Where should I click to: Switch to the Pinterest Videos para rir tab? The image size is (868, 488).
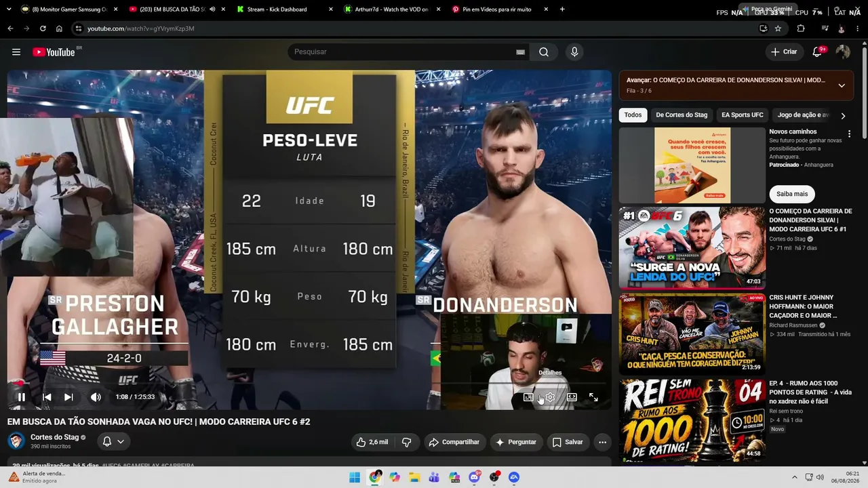pyautogui.click(x=499, y=9)
